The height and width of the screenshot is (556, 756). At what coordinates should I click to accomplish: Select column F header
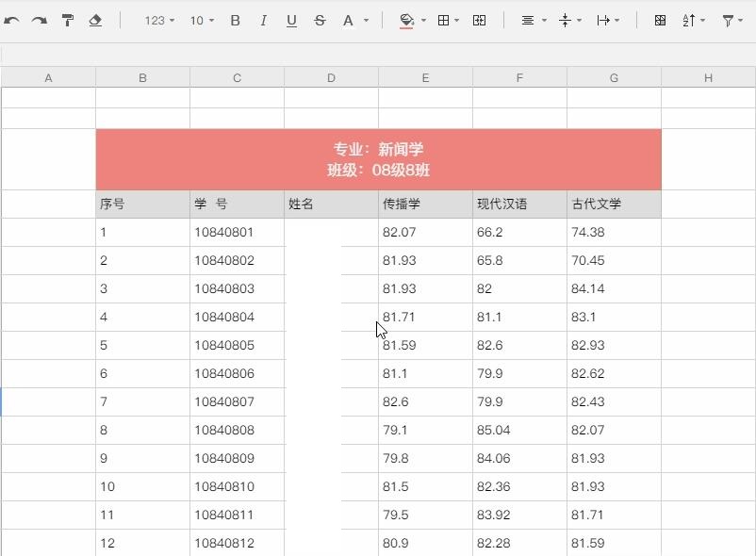(519, 77)
